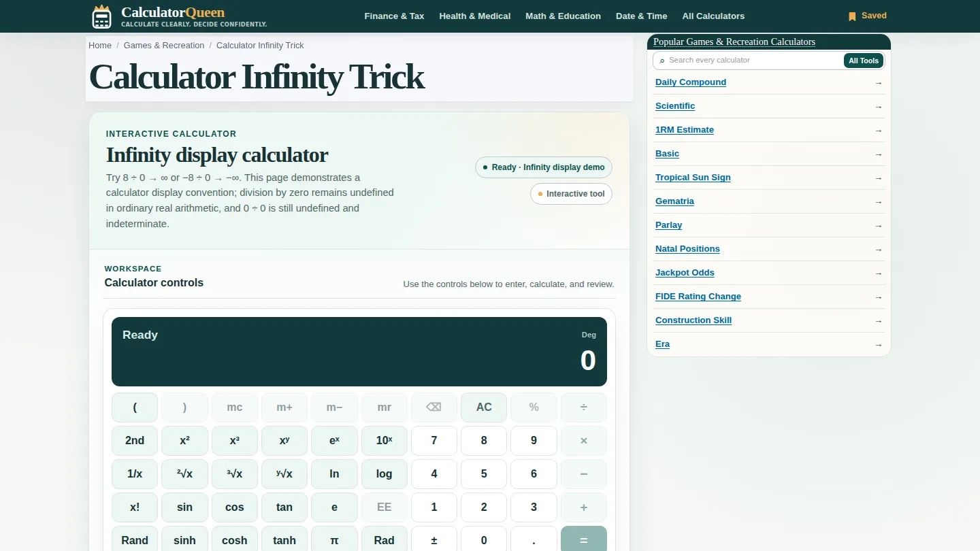The width and height of the screenshot is (980, 551).
Task: Toggle the 2nd function key
Action: tap(135, 441)
